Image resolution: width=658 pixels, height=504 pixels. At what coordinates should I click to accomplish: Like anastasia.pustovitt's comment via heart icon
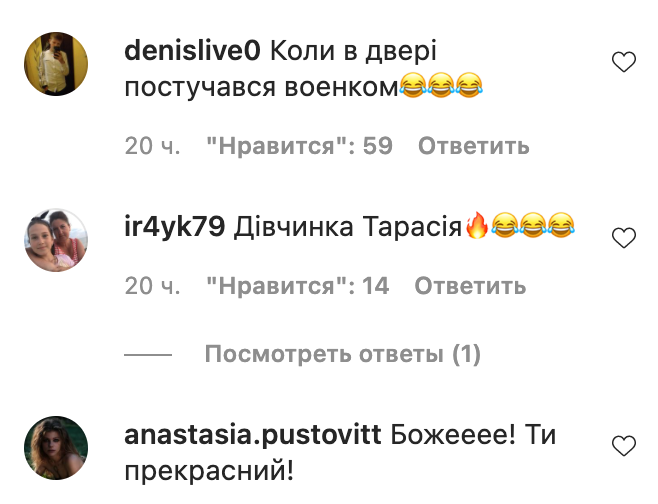click(624, 445)
